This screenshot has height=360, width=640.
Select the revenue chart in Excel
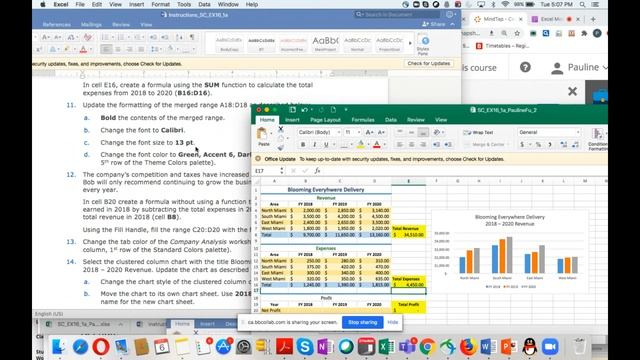(510, 251)
